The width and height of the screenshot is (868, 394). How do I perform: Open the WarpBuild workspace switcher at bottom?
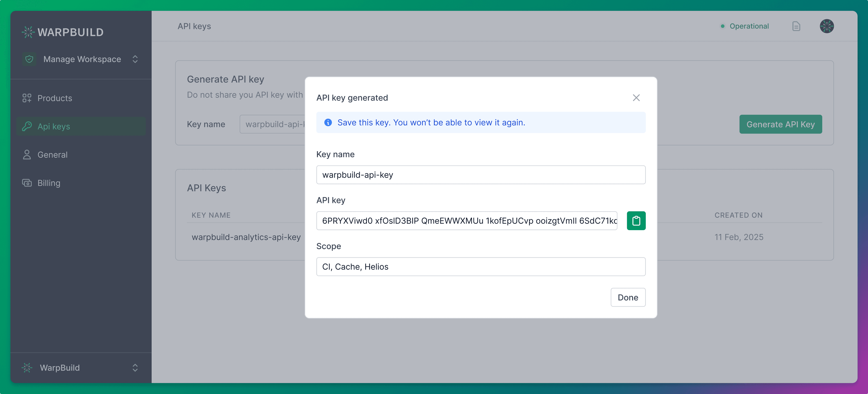click(135, 368)
